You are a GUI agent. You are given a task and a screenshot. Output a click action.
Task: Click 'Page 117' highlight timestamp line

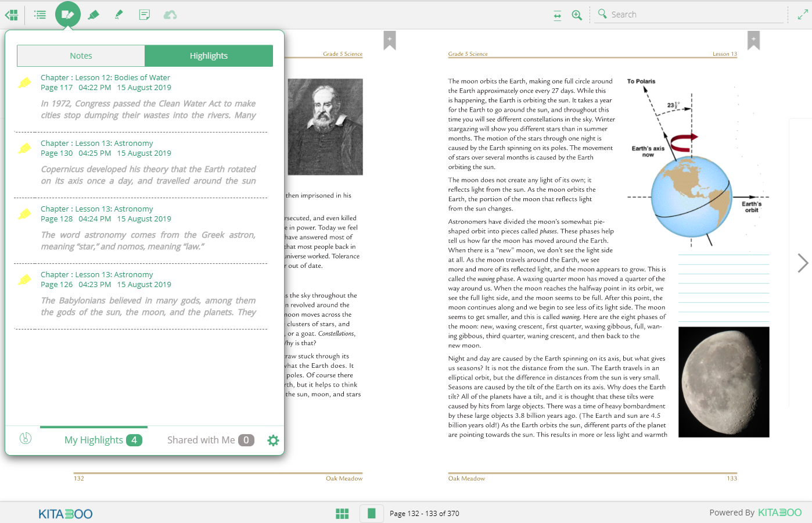point(106,88)
